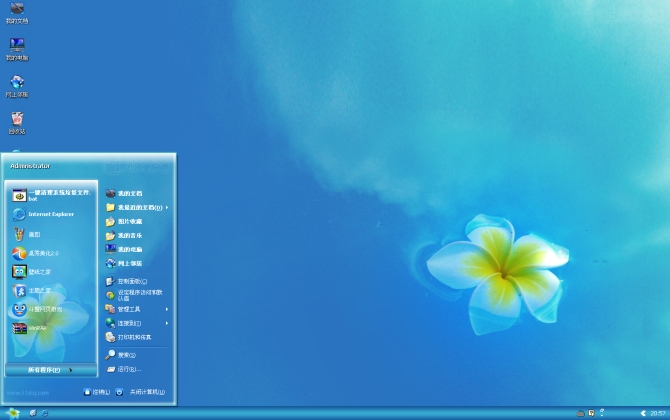
Task: Open the Theme Home (主题之家) shield entry
Action: point(32,291)
